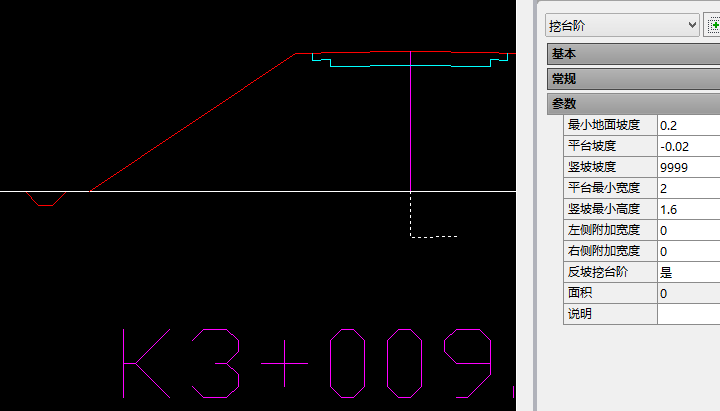Viewport: 720px width, 411px height.
Task: Edit the 最小地面坡度 value 0.2
Action: click(688, 125)
